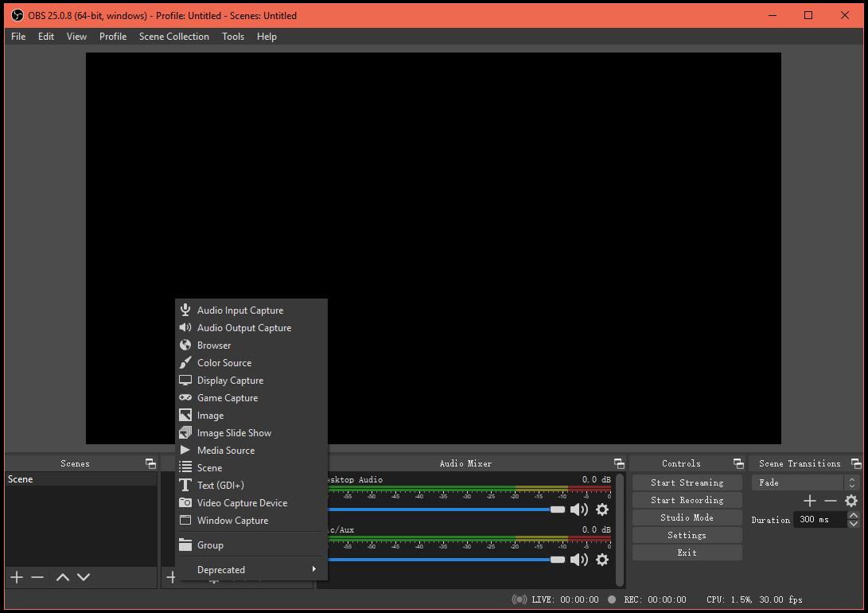Screen dimensions: 868x613
Task: Click Start Streaming button
Action: (x=687, y=483)
